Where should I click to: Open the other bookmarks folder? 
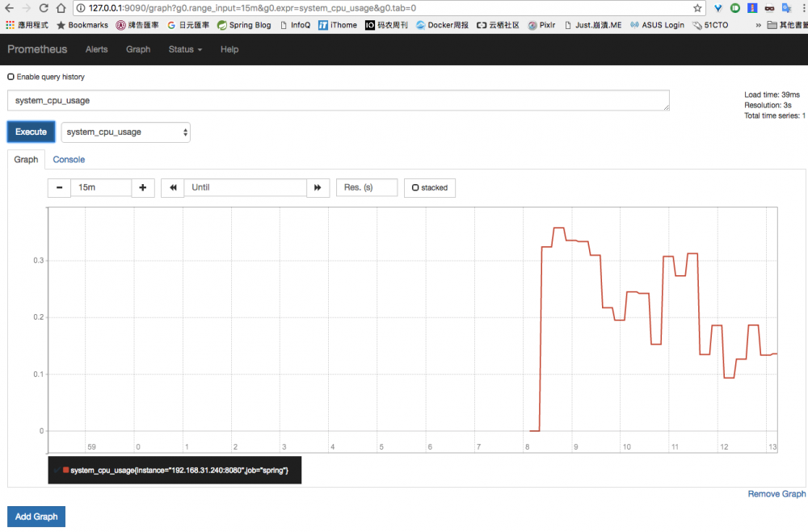point(787,25)
